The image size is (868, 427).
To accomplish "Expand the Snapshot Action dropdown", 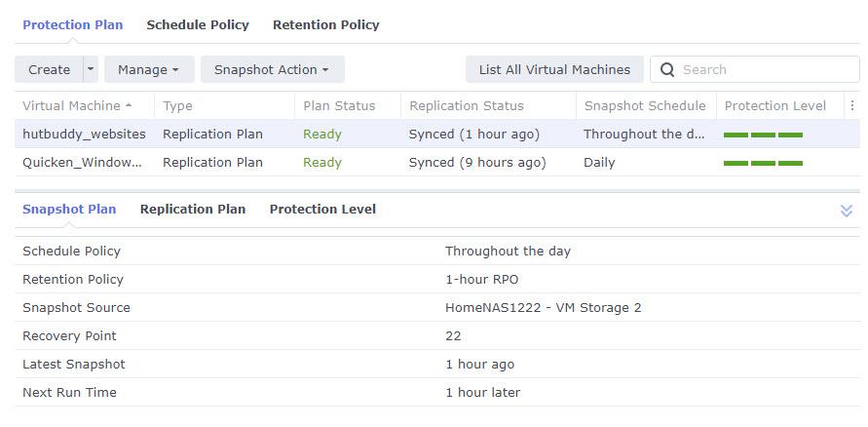I will click(273, 69).
